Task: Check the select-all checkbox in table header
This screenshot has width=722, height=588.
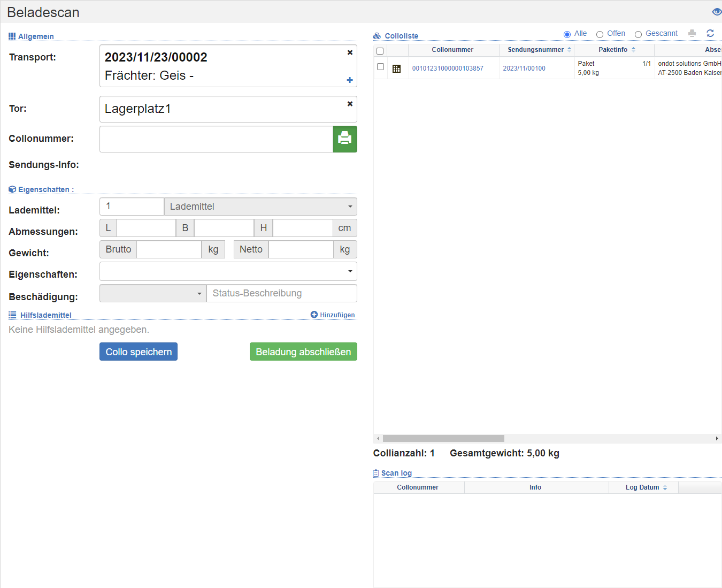Action: click(x=380, y=51)
